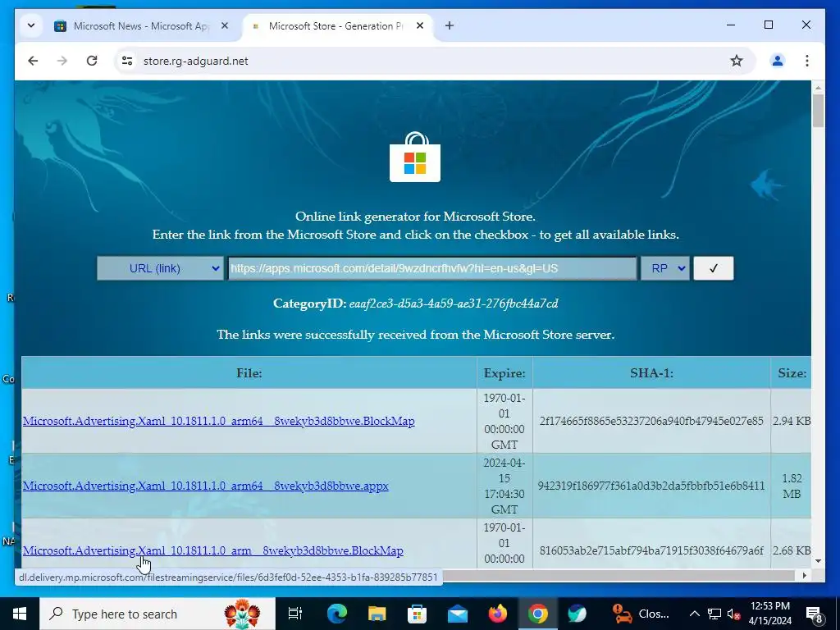Show hidden system tray icons
This screenshot has height=630, width=840.
click(694, 614)
